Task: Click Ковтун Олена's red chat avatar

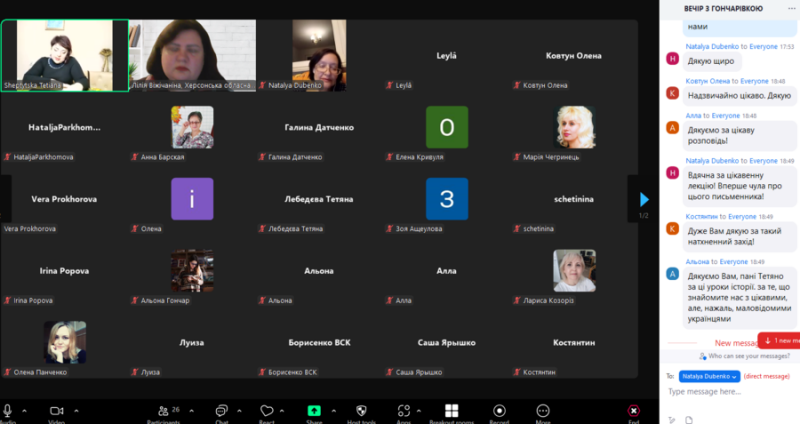Action: click(x=672, y=93)
